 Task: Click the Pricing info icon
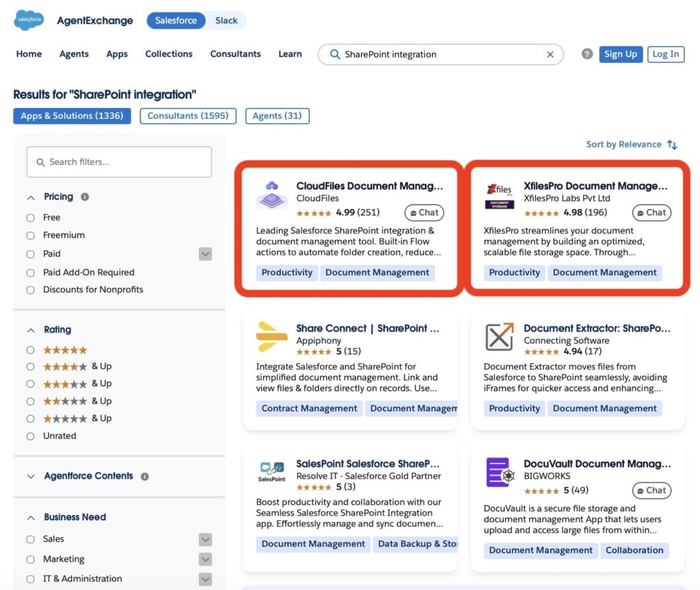(85, 197)
